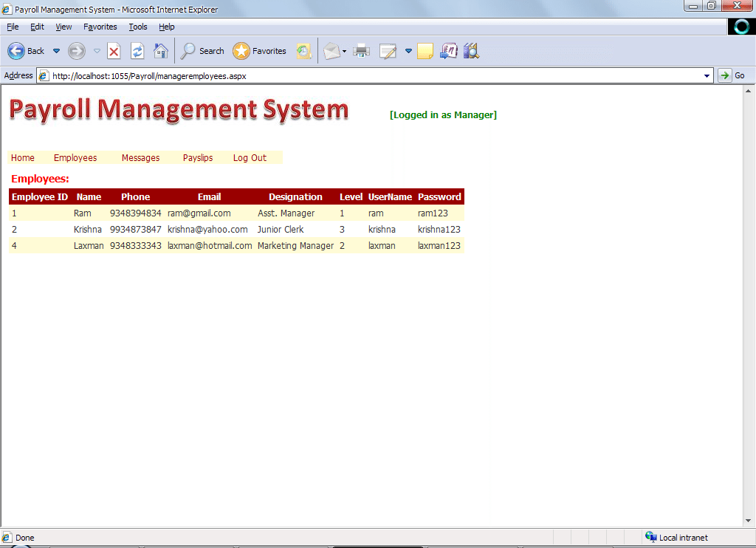Open the History toolbar icon
The height and width of the screenshot is (548, 756).
coord(303,51)
